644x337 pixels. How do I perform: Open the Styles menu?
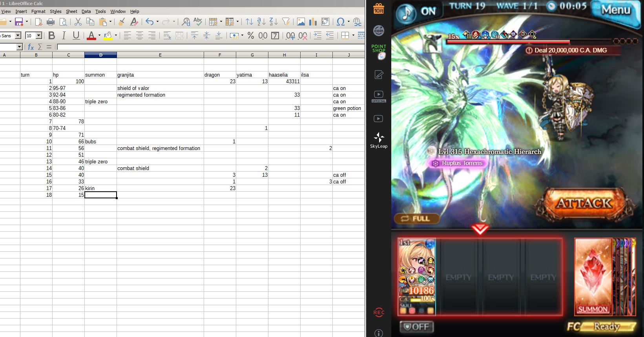coord(56,11)
